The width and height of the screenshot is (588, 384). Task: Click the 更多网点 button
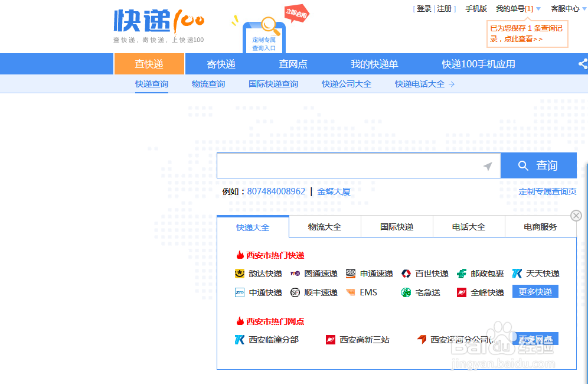pyautogui.click(x=535, y=339)
